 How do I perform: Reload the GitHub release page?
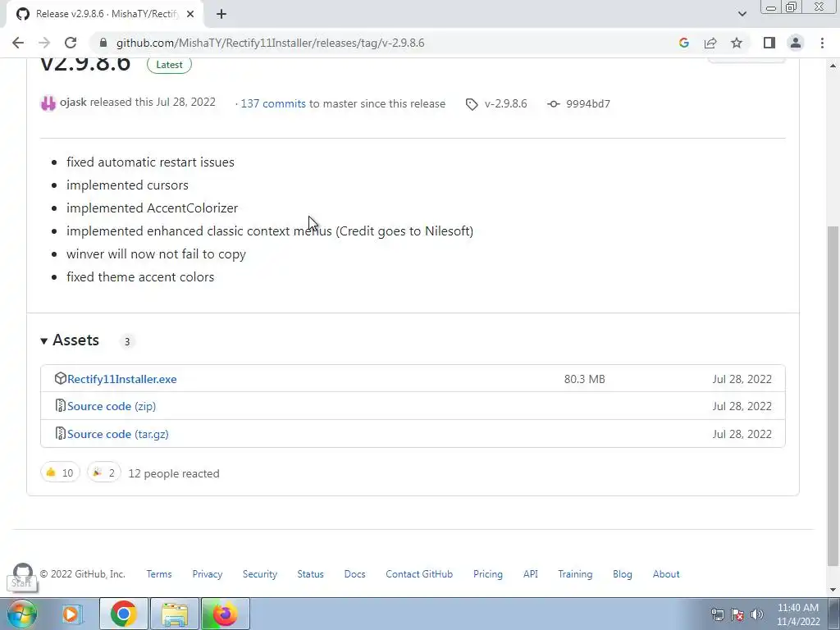(x=71, y=43)
